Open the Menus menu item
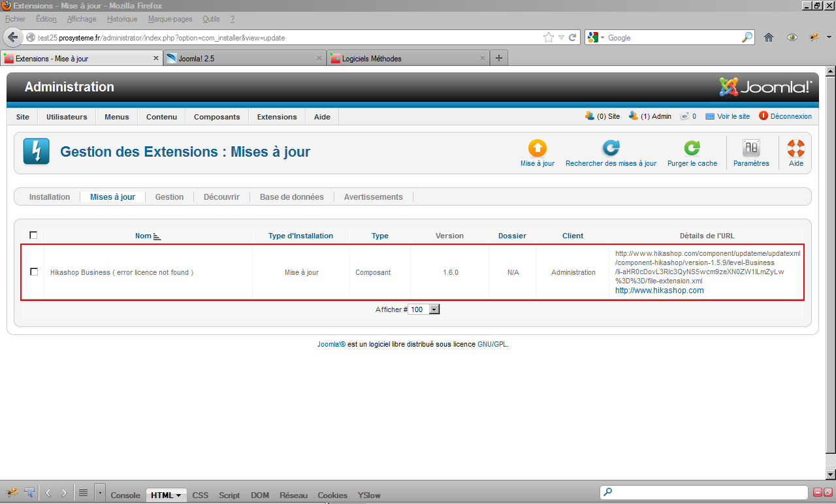This screenshot has width=836, height=504. tap(117, 117)
